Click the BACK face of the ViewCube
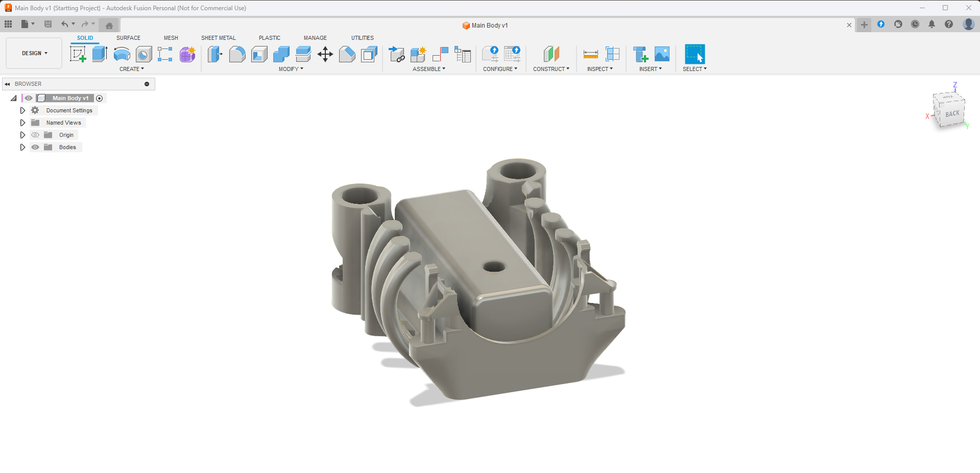This screenshot has height=473, width=980. point(952,113)
